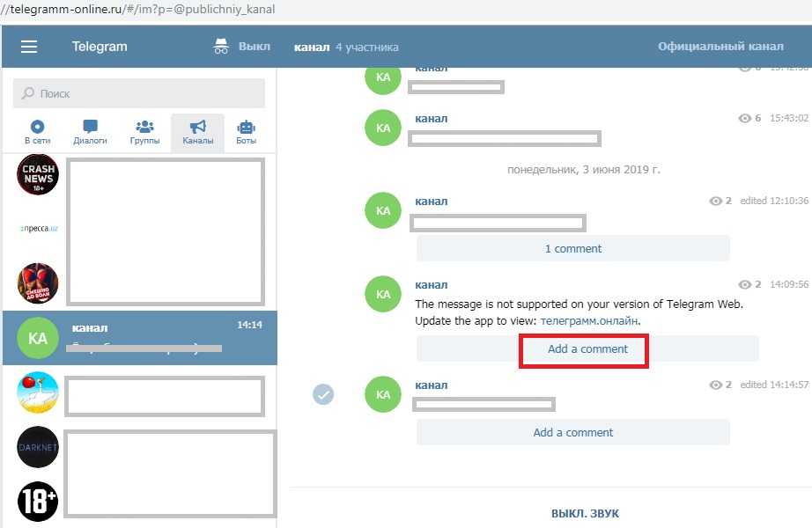Image resolution: width=812 pixels, height=528 pixels.
Task: Click the канал sender name at 15:43:02
Action: (x=432, y=119)
